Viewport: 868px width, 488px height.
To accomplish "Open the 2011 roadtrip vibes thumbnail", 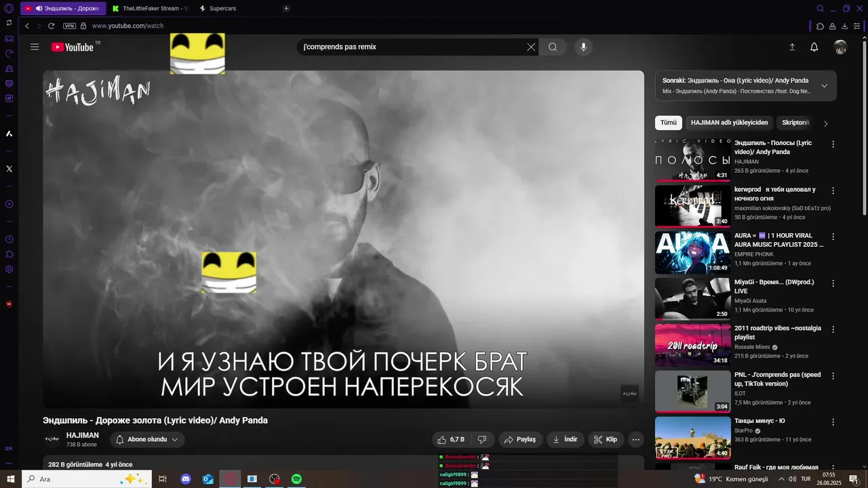I will (x=692, y=345).
